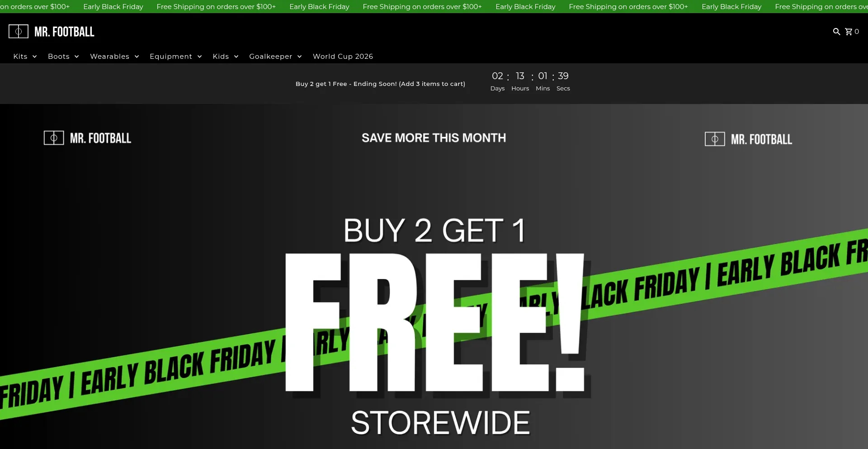Image resolution: width=868 pixels, height=449 pixels.
Task: Open the search magnifier icon
Action: [836, 32]
